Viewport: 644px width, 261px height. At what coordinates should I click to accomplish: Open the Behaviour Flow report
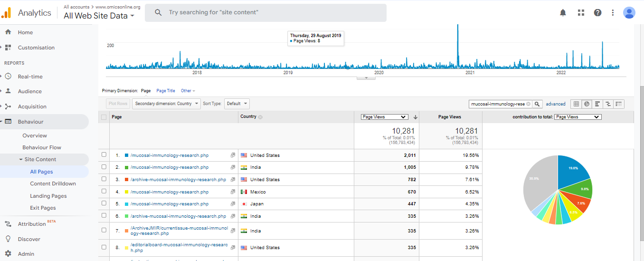pyautogui.click(x=42, y=147)
